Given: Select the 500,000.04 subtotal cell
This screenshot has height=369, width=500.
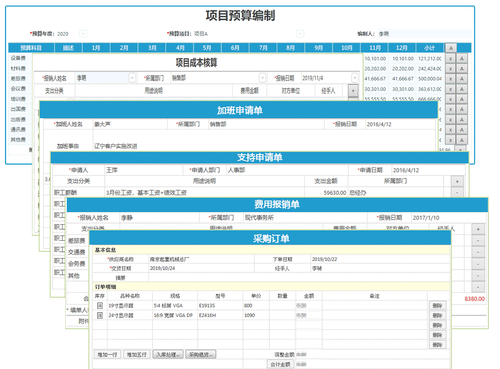Looking at the screenshot, I should [x=430, y=79].
